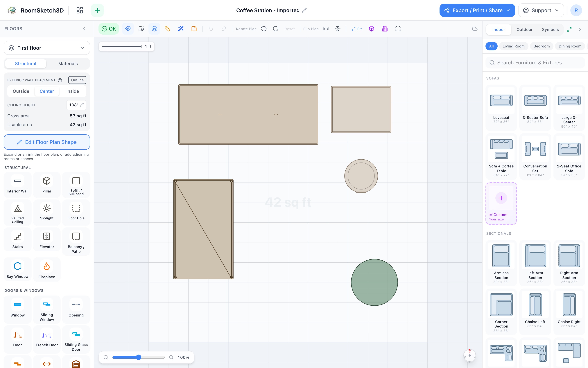Rotate plan clockwise
Screen dimensions: 588x368
(x=276, y=29)
